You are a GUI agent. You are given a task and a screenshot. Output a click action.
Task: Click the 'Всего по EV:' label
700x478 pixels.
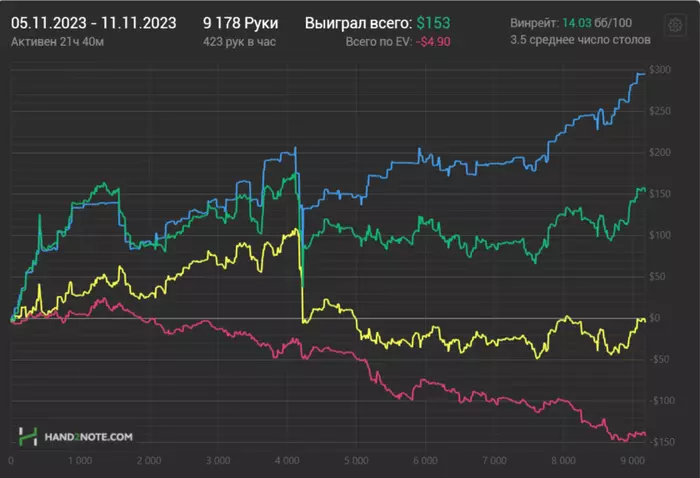(379, 42)
